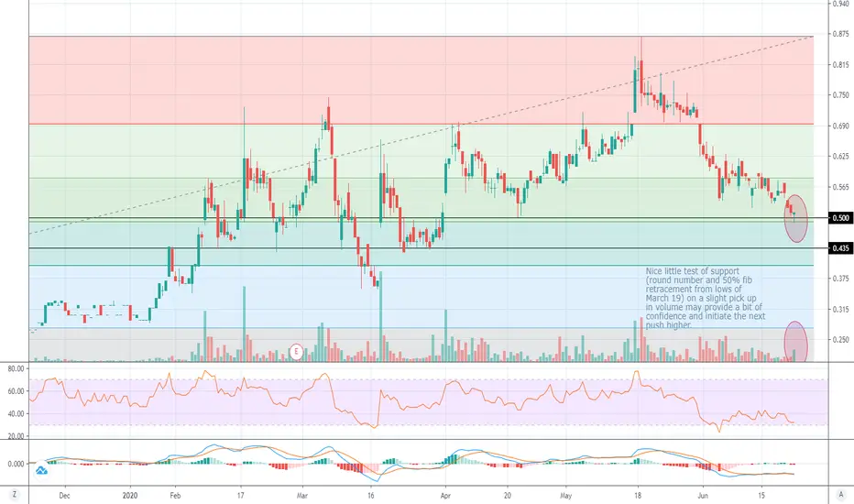
Task: Select the 0.500 price label on the axis
Action: click(840, 218)
